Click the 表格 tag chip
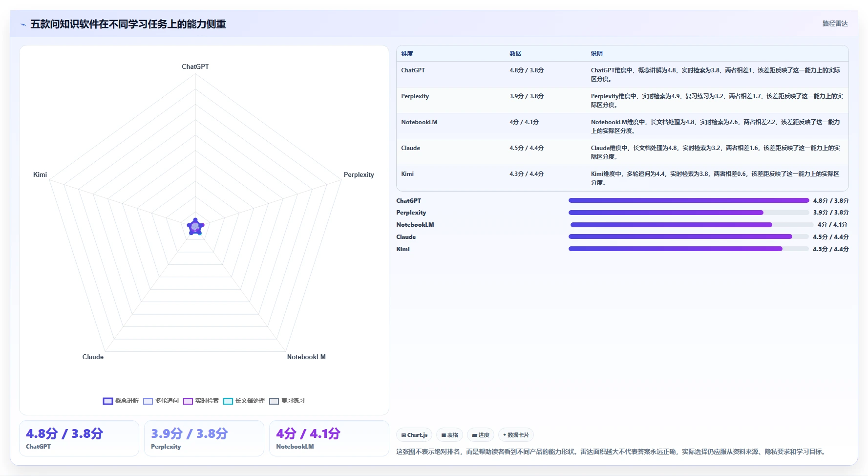The height and width of the screenshot is (476, 868). pos(449,435)
